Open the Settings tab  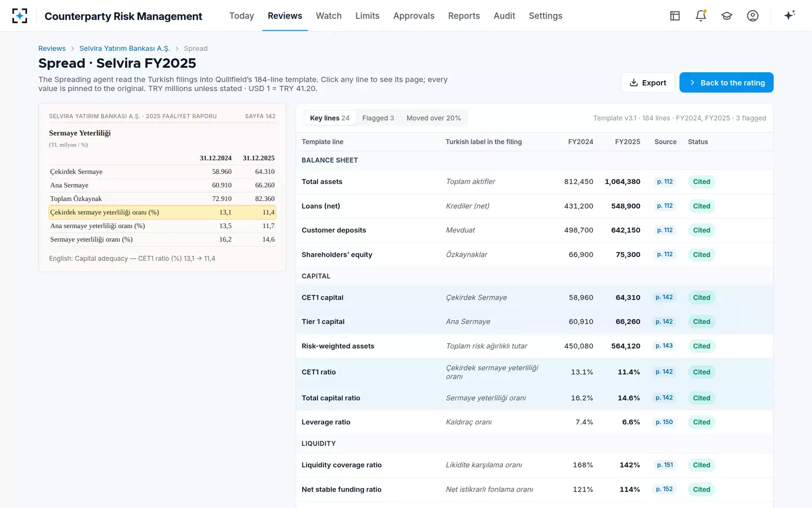[545, 16]
